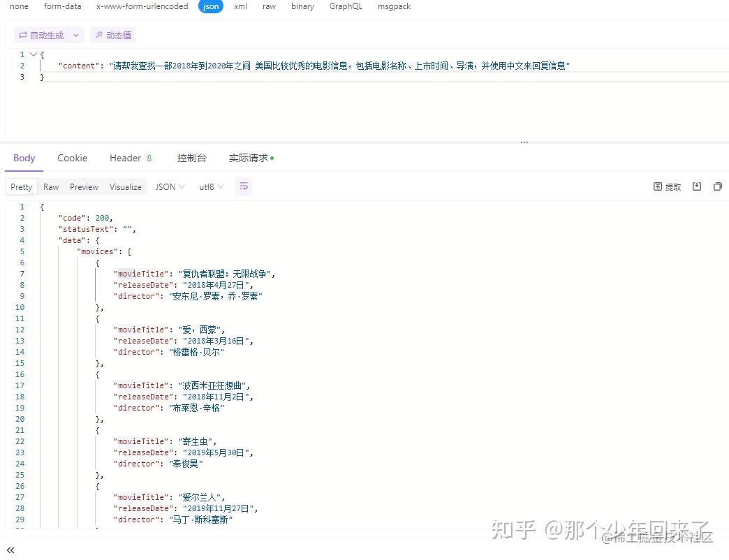Click the download response icon
This screenshot has height=560, width=729.
[x=697, y=186]
